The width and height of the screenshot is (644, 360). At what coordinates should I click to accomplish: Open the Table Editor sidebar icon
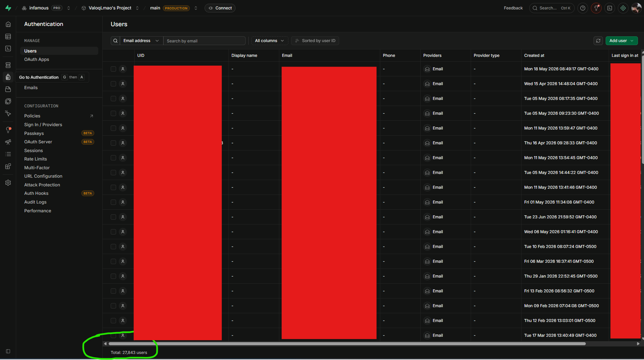tap(8, 36)
